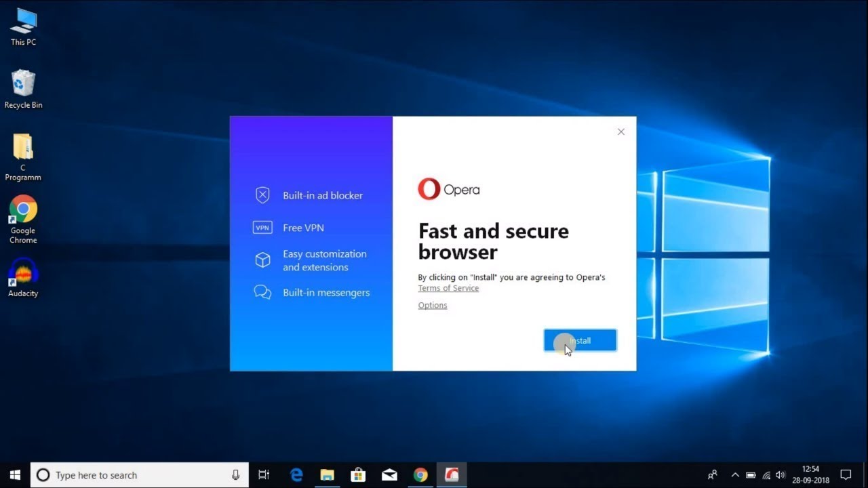Click the Opera logo in installer

[449, 189]
